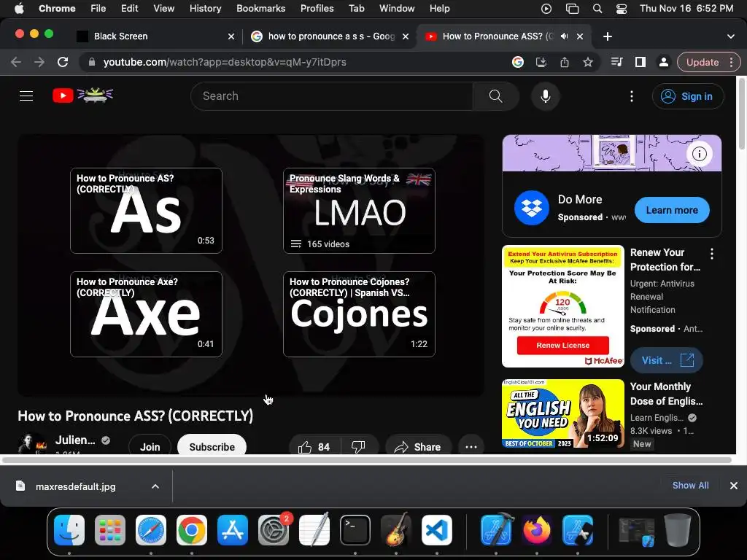
Task: Open McAfee Renew License ad image
Action: click(563, 306)
